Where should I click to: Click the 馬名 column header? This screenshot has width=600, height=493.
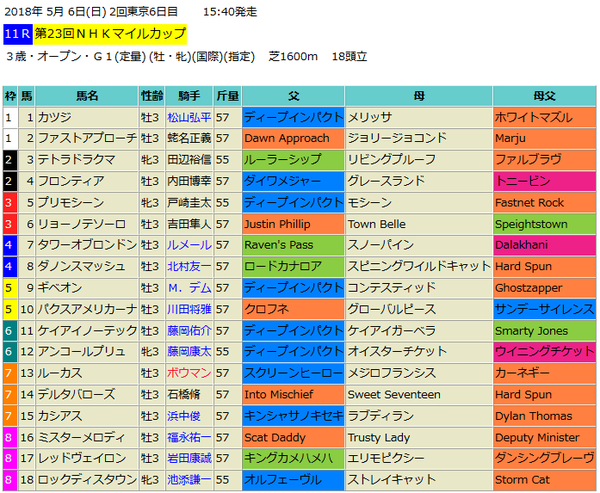(x=87, y=96)
